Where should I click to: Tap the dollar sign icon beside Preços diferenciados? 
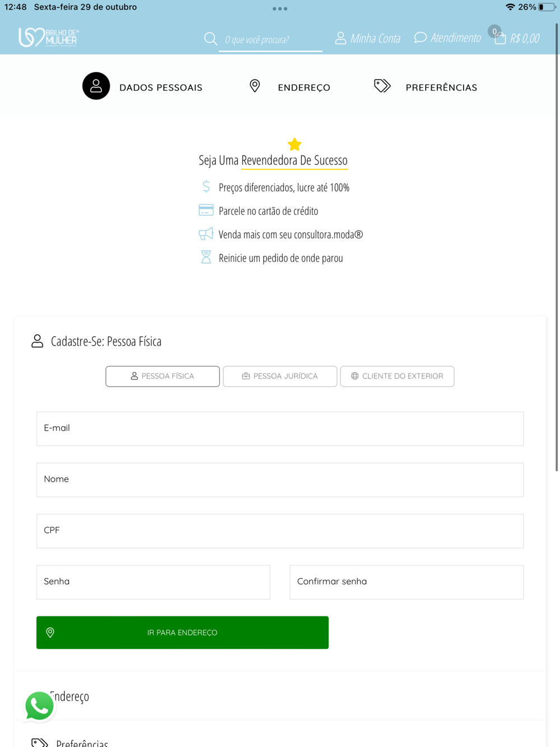click(x=206, y=186)
